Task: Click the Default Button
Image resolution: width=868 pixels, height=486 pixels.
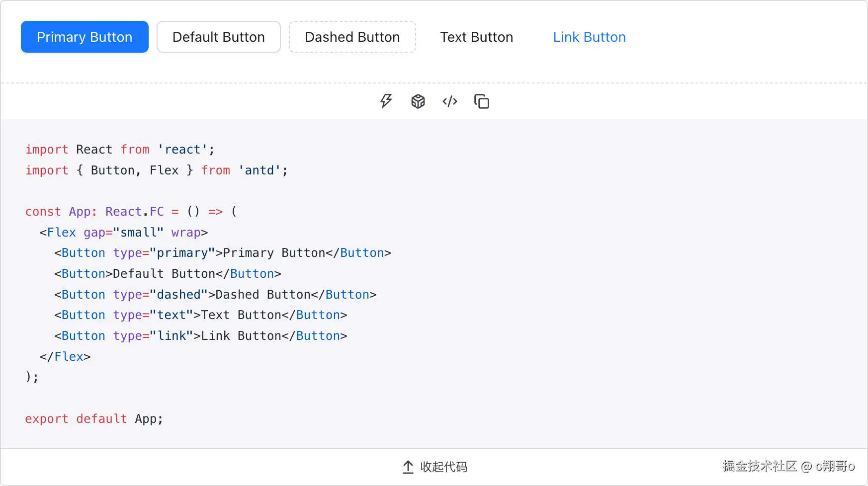Action: pos(218,37)
